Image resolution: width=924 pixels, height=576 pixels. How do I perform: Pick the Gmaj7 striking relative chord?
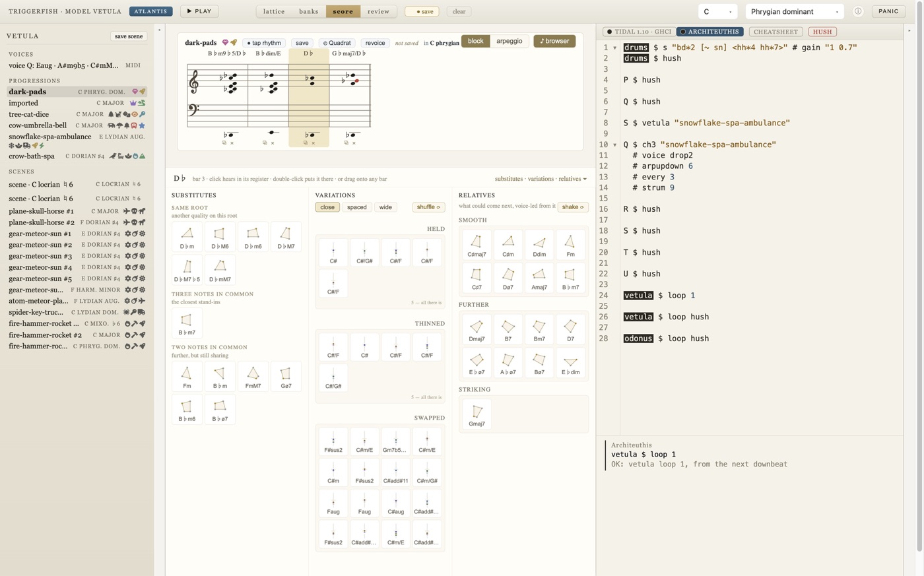coord(477,415)
